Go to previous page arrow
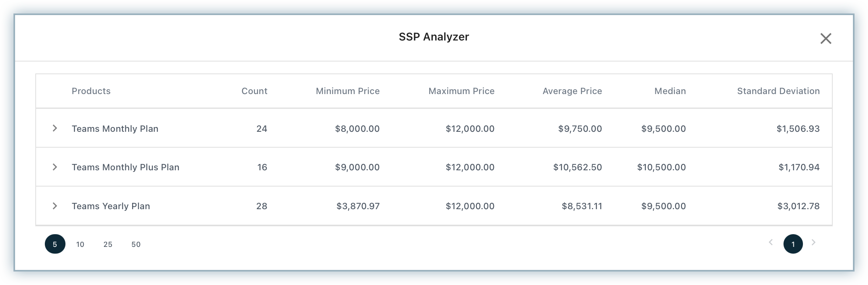 pyautogui.click(x=770, y=243)
